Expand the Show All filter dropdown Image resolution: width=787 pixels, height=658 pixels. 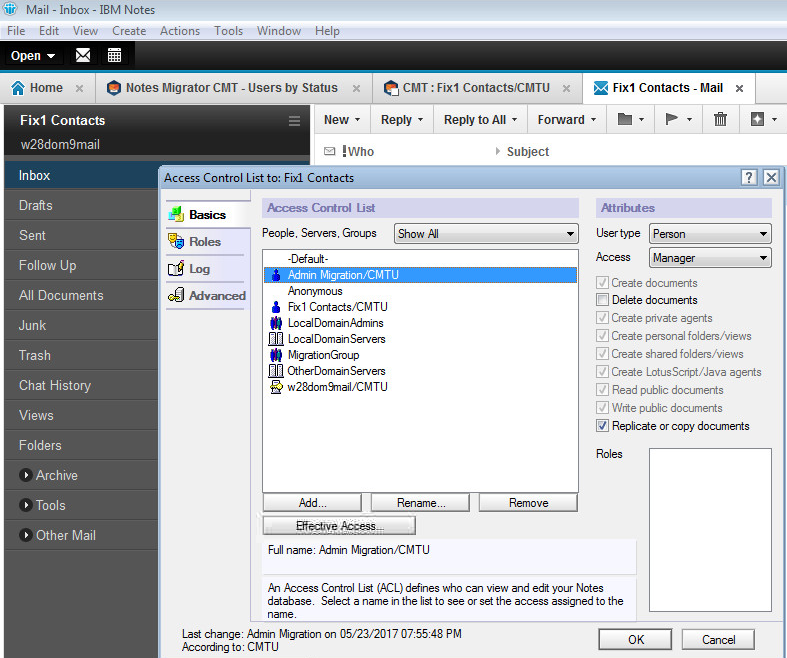(486, 234)
